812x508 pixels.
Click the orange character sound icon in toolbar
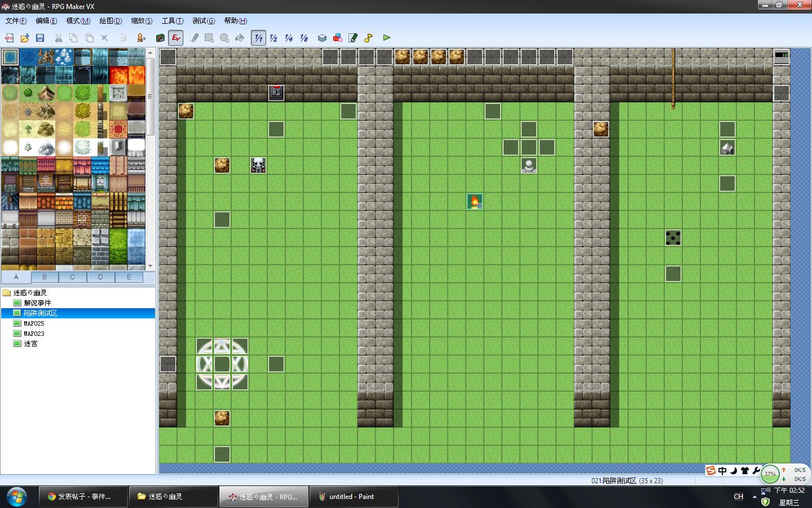pos(142,38)
